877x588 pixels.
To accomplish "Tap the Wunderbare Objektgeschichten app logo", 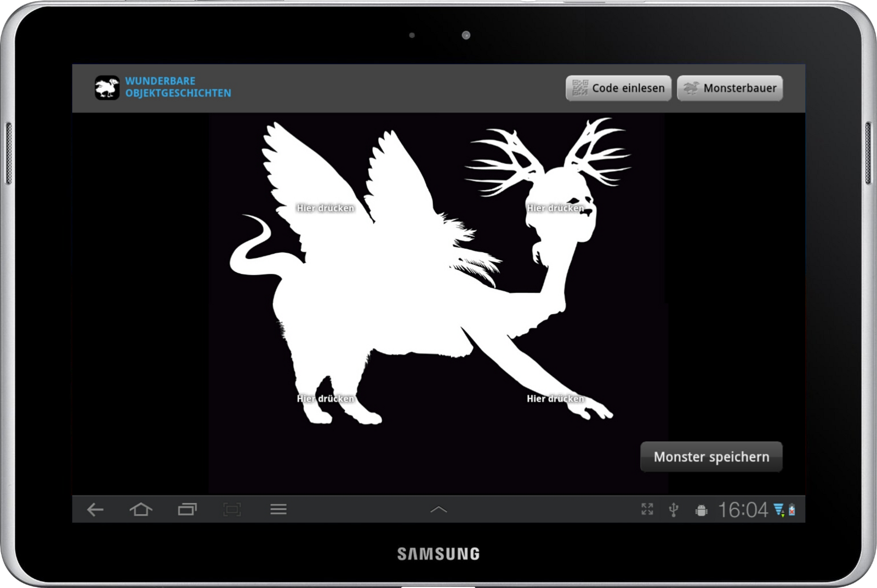I will [107, 88].
